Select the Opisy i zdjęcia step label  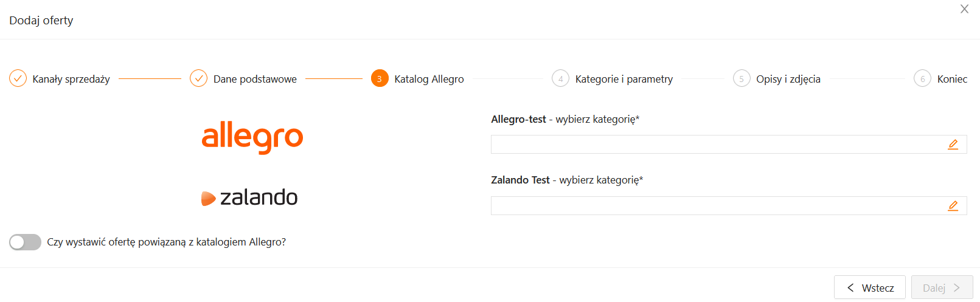click(x=788, y=79)
